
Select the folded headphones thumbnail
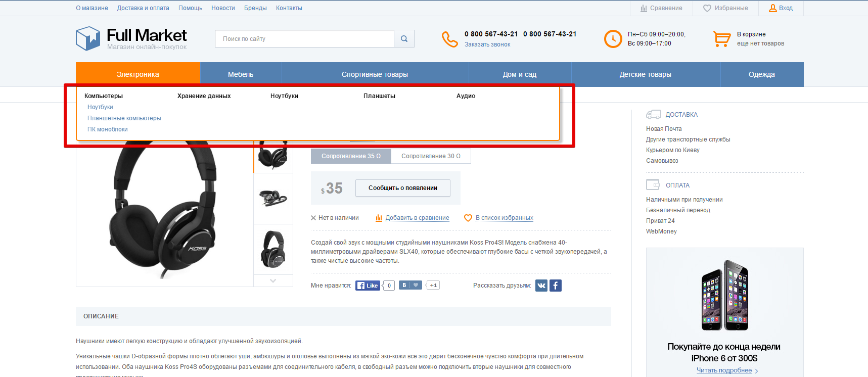(273, 198)
